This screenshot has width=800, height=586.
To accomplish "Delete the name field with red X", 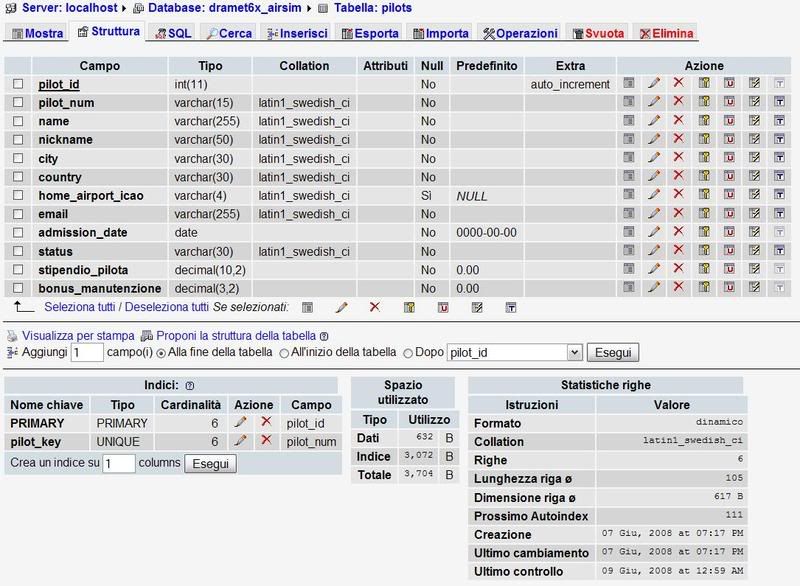I will pyautogui.click(x=678, y=120).
